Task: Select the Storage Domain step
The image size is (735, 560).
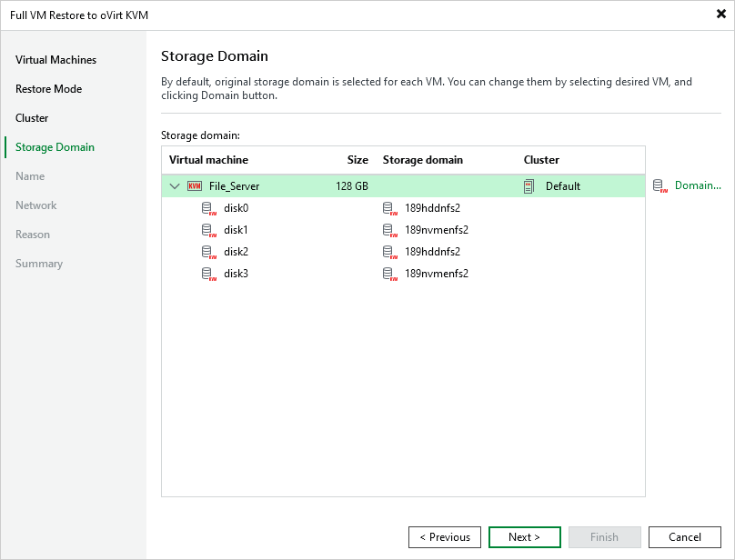Action: coord(55,147)
